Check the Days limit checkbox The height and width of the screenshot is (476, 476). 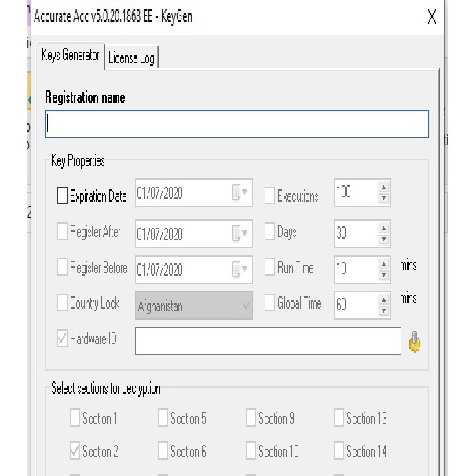coord(269,231)
